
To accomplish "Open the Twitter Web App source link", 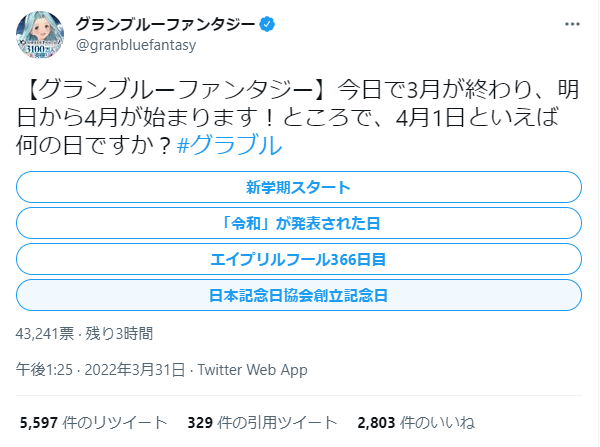I will (252, 370).
